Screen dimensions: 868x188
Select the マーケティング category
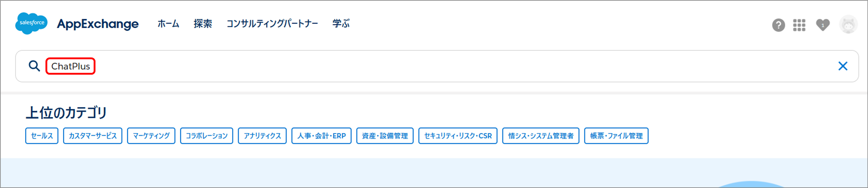click(151, 136)
